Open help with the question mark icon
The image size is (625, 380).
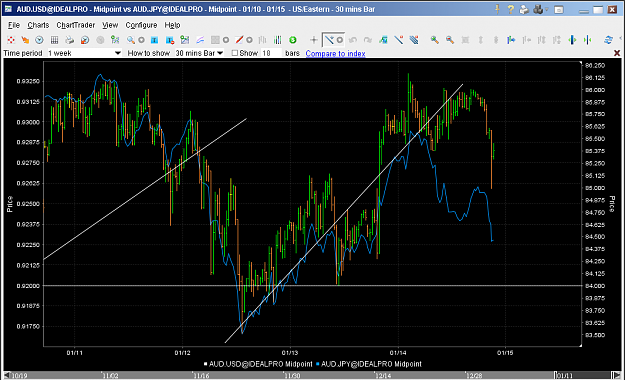[511, 9]
